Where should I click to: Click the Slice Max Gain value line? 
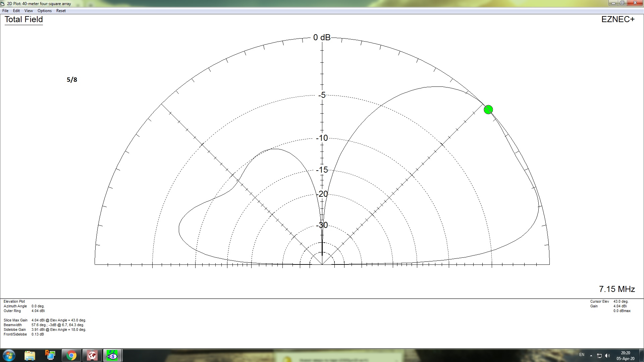click(59, 320)
